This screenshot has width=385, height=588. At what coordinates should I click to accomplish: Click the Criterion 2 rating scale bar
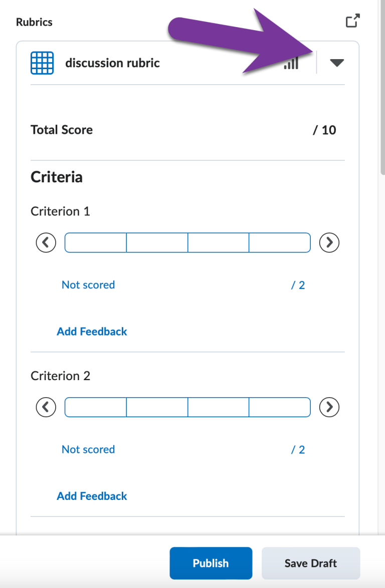tap(187, 407)
